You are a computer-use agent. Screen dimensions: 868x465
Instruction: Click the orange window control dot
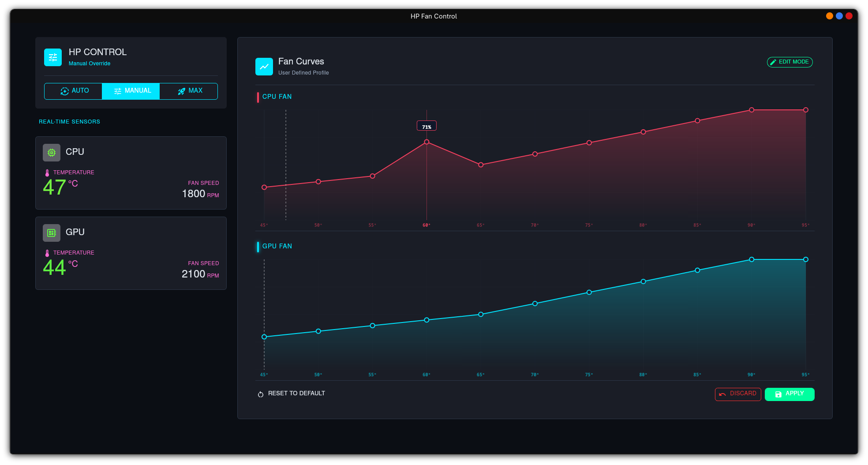pos(830,16)
